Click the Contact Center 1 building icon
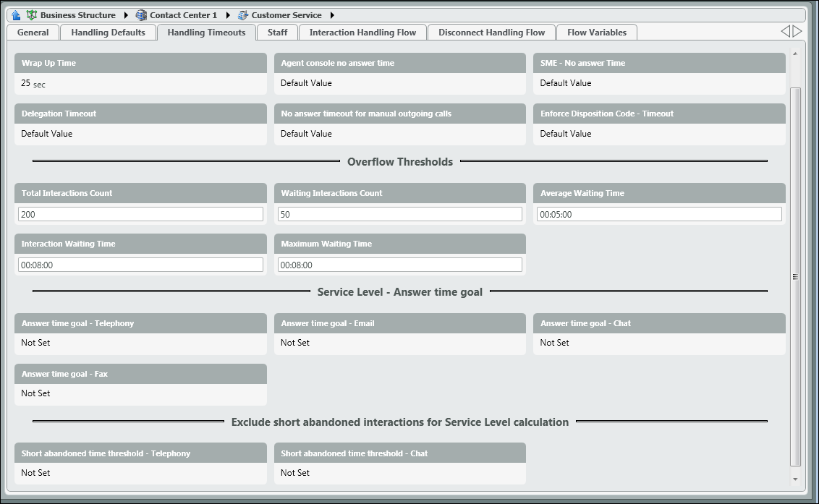Viewport: 819px width, 504px height. pyautogui.click(x=141, y=15)
